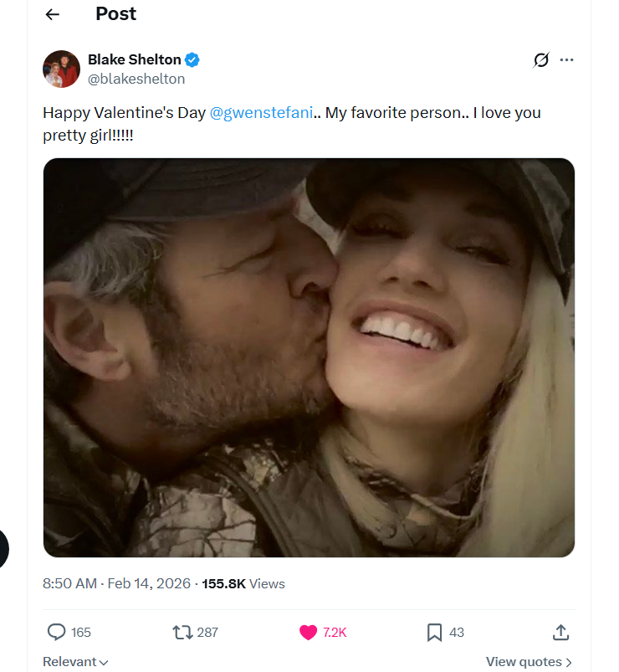Click the blue verified badge
Screen dimensions: 619x672
click(192, 59)
